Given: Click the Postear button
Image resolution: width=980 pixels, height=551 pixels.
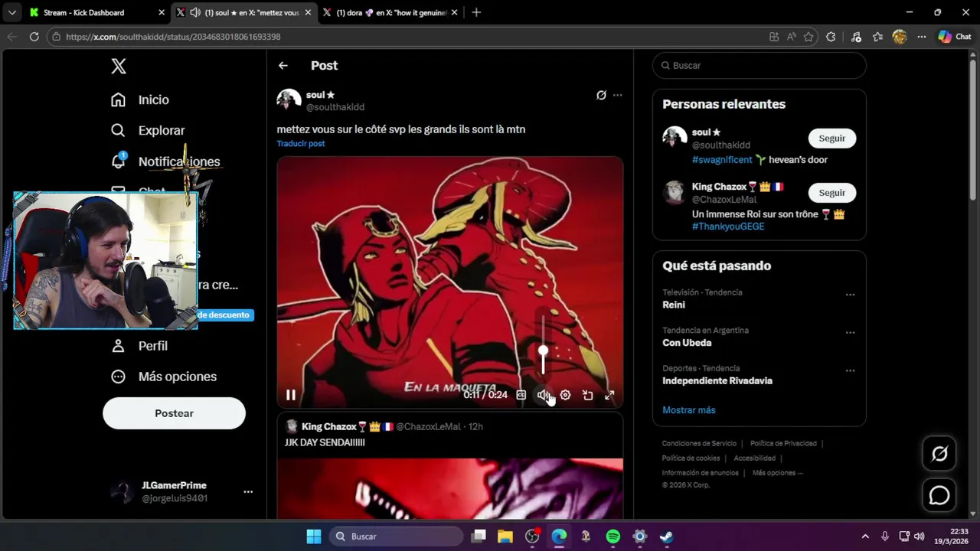Looking at the screenshot, I should (x=174, y=413).
